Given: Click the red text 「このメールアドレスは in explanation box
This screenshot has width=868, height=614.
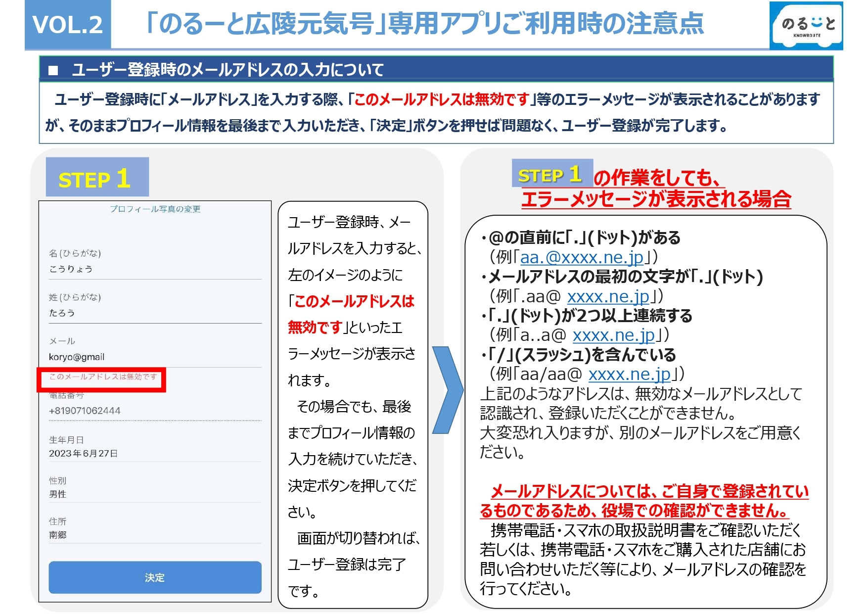Looking at the screenshot, I should coord(351,301).
